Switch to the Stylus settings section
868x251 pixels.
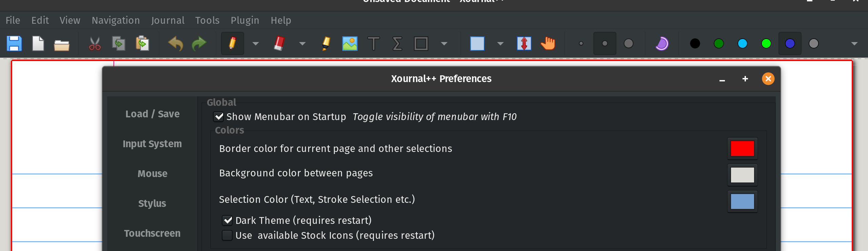(152, 203)
